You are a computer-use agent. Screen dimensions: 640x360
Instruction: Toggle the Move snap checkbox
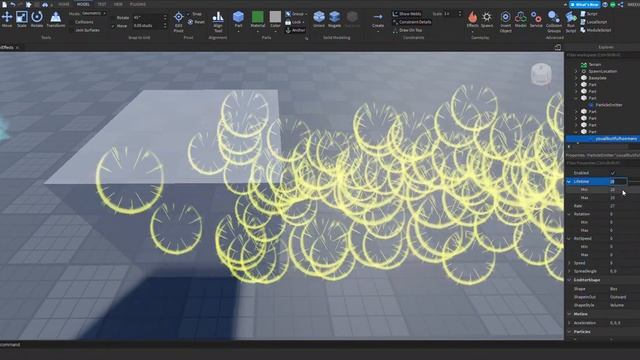[x=113, y=26]
